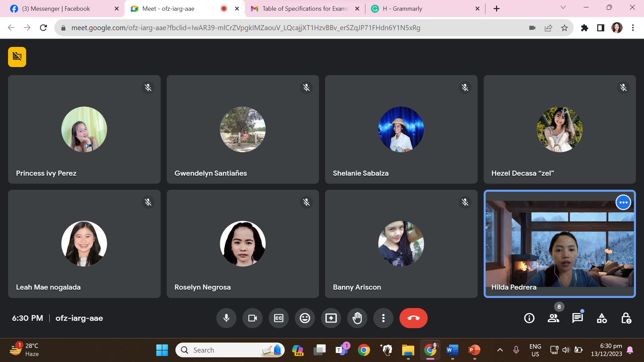Open the send a reaction emoji button

click(x=305, y=318)
